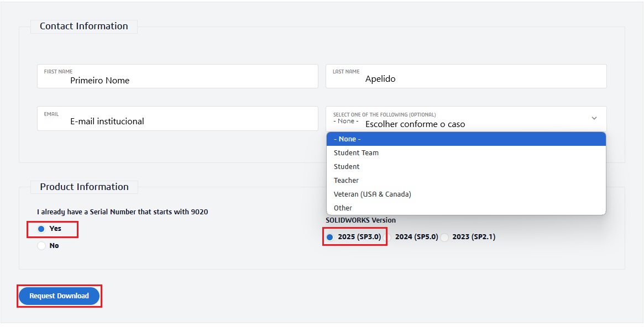The width and height of the screenshot is (644, 327).
Task: Click the First Name input field
Action: pos(177,77)
